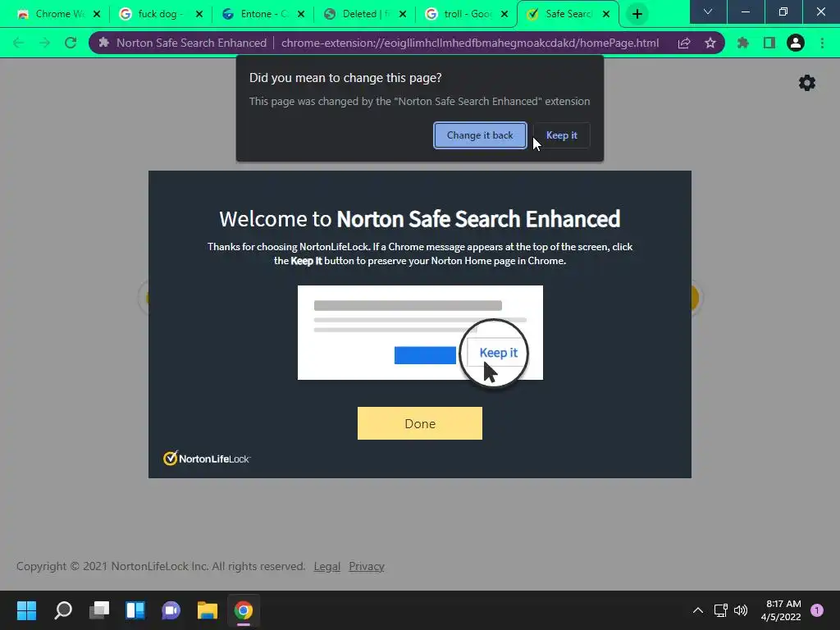Screen dimensions: 840x630
Task: Open Teams Chat on taskbar
Action: (x=171, y=610)
